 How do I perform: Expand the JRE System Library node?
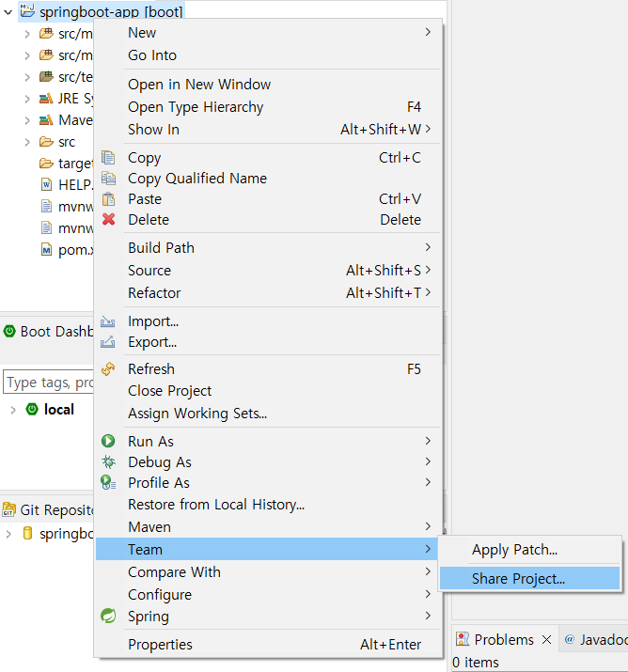click(27, 99)
